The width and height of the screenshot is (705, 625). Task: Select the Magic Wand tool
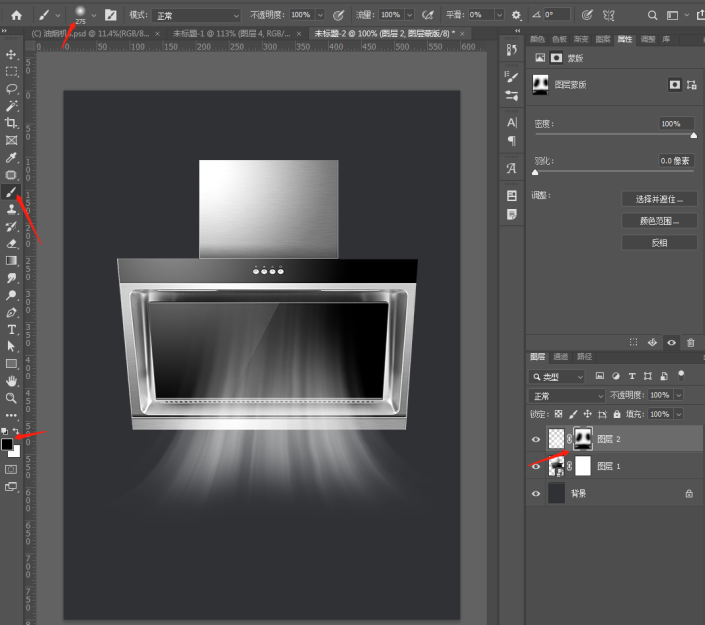(x=11, y=106)
